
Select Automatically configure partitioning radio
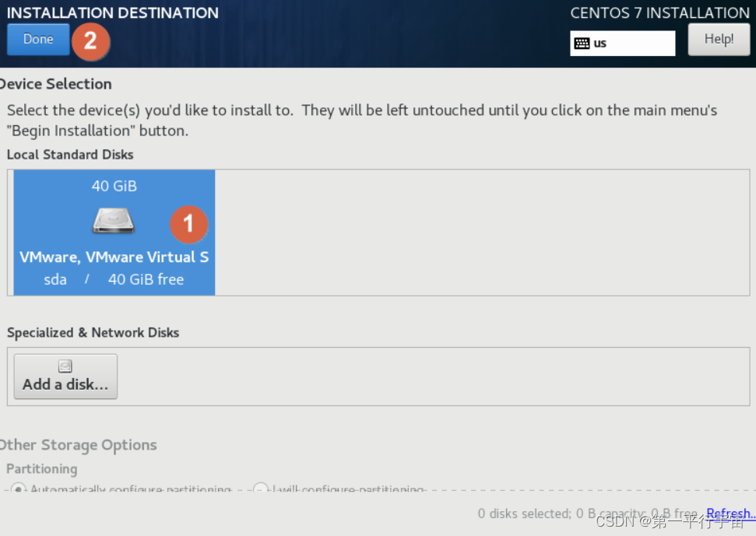(19, 489)
